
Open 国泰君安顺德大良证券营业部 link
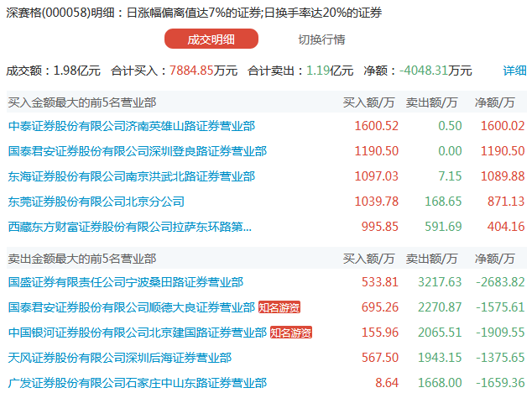(132, 307)
